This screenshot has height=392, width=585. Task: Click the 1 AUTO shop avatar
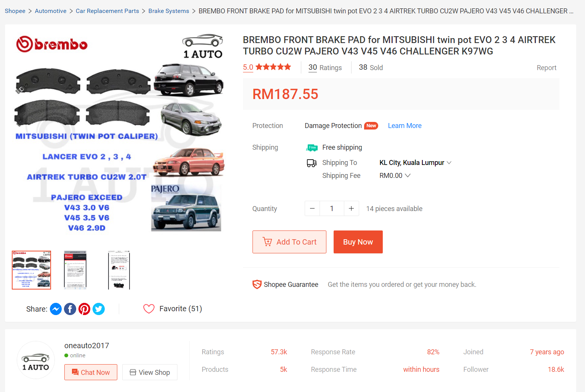36,360
